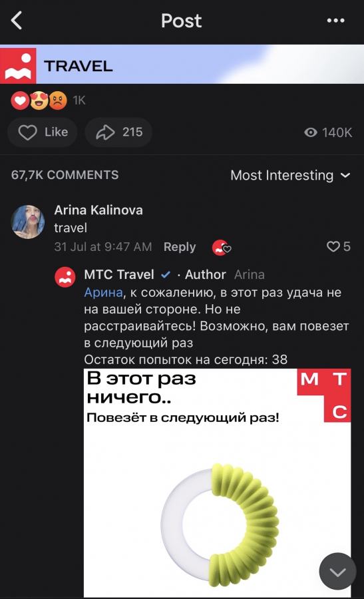Click the heart-eyes reaction emoji
The width and height of the screenshot is (364, 599).
[x=39, y=101]
